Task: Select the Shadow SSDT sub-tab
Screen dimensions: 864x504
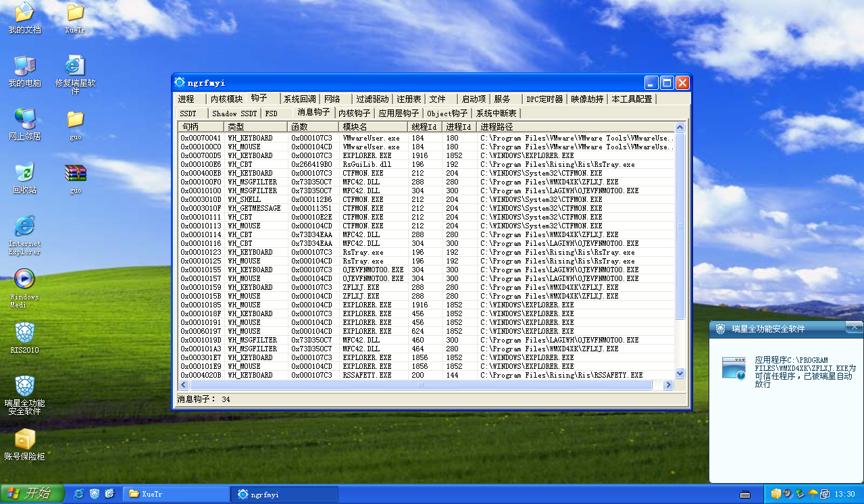Action: point(234,114)
